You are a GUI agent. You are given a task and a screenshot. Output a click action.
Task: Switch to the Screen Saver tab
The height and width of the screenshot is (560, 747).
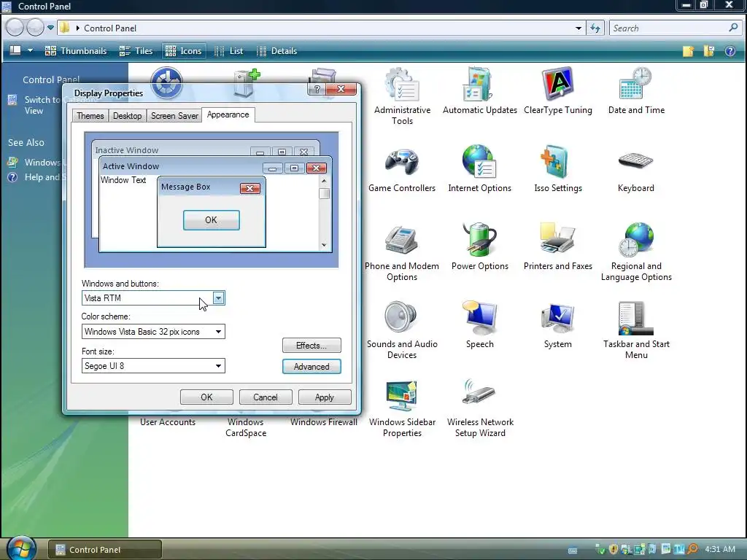pos(174,116)
